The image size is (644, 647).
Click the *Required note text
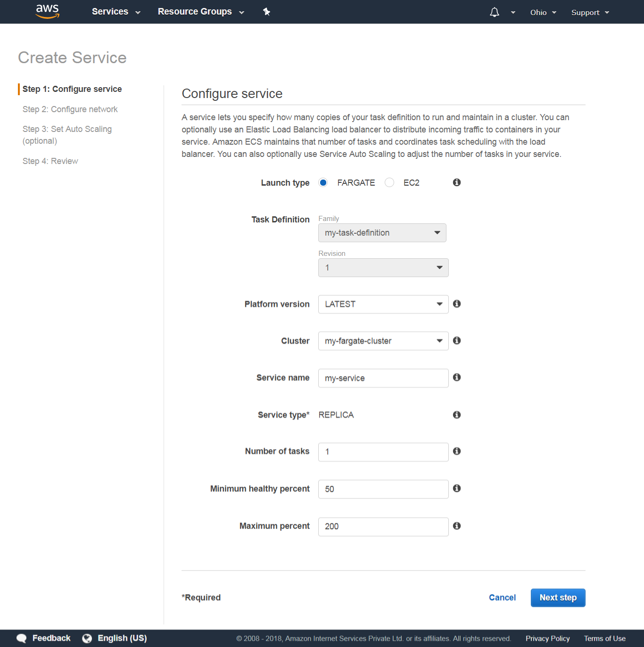(x=201, y=598)
